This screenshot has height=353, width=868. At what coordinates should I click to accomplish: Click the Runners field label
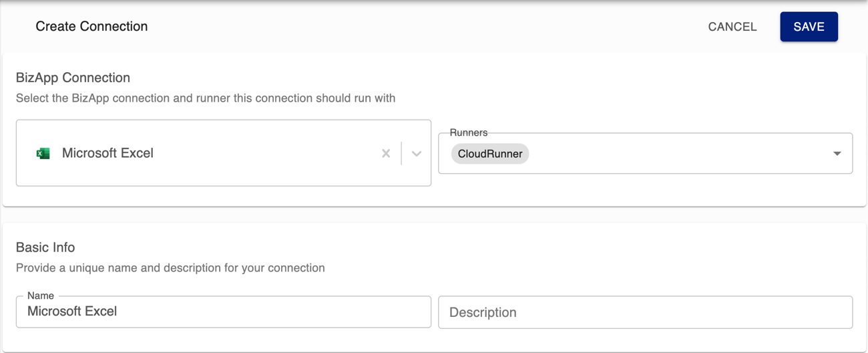tap(469, 132)
